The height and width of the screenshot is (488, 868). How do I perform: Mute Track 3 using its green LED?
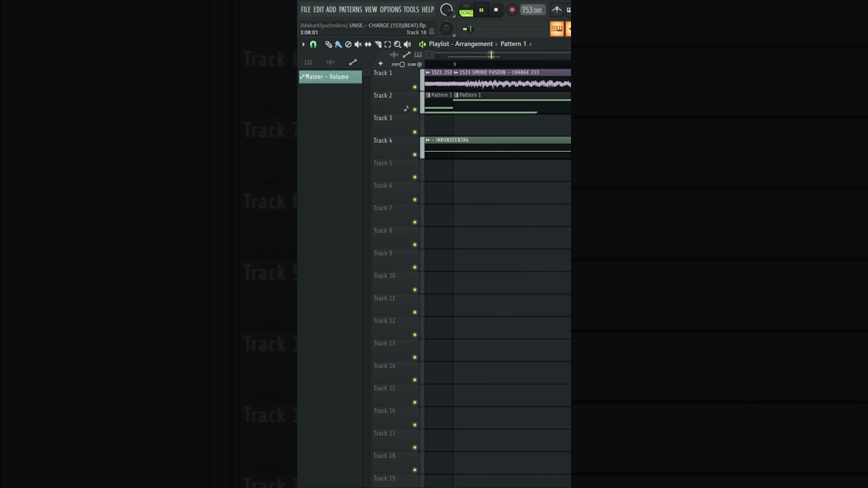click(x=415, y=132)
